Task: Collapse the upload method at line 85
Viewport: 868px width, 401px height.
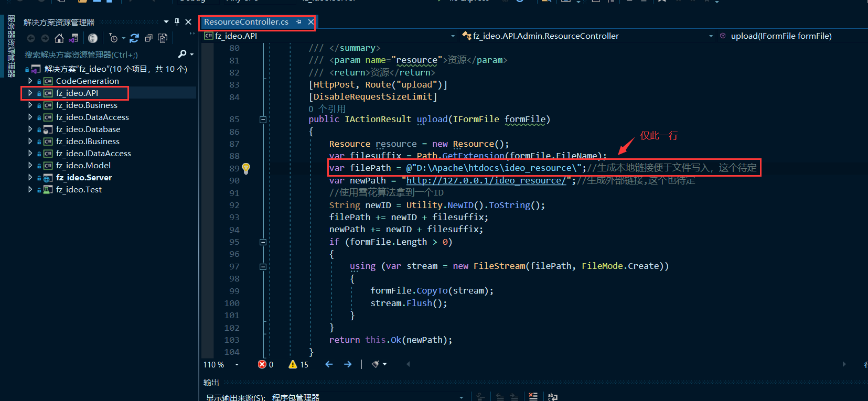Action: [263, 120]
